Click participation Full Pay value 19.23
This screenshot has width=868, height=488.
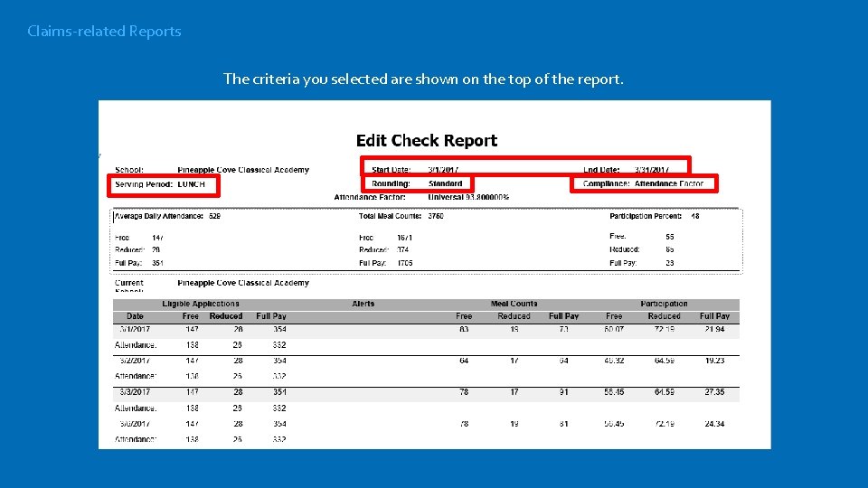pos(714,361)
